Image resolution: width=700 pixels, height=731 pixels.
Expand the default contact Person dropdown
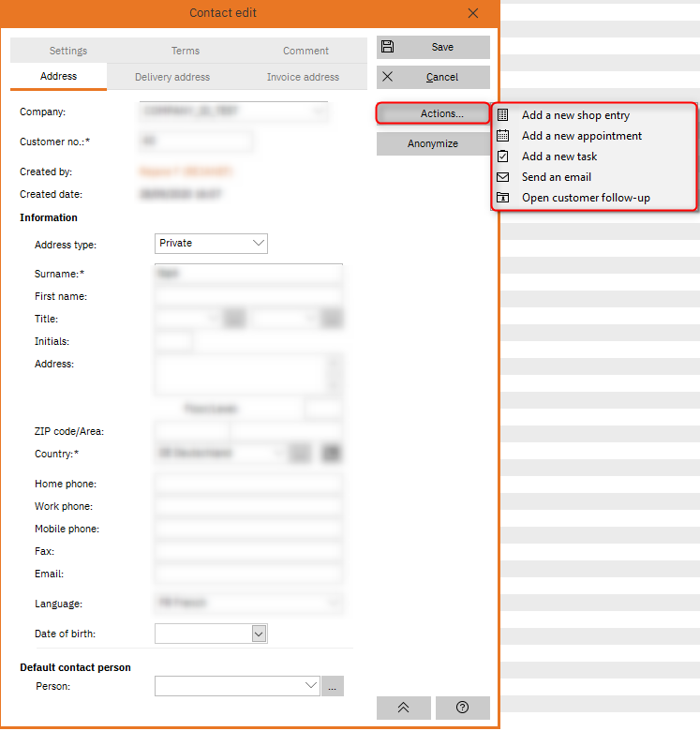(x=311, y=685)
